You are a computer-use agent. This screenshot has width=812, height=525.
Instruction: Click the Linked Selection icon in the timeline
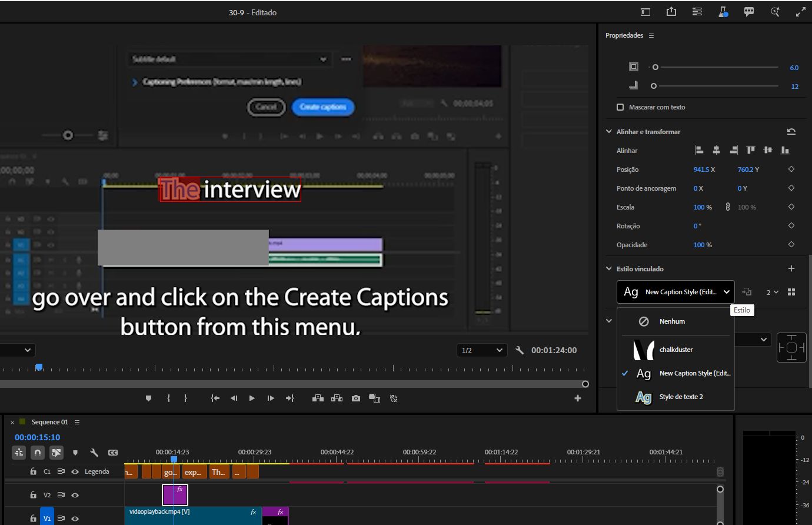[x=56, y=453]
